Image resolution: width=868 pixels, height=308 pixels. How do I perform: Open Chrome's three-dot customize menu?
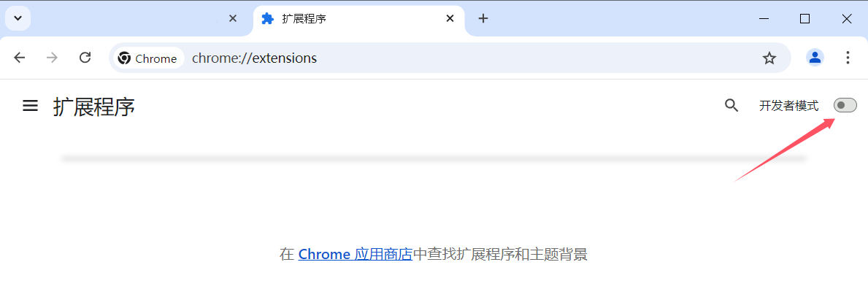(x=848, y=58)
